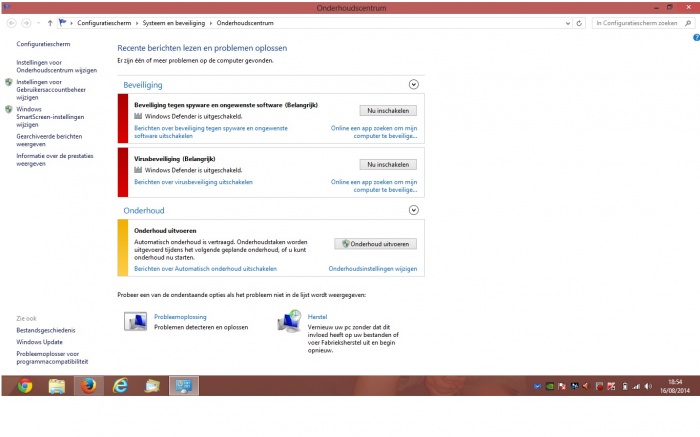Click Online app zoeken link under spyware

pos(374,132)
